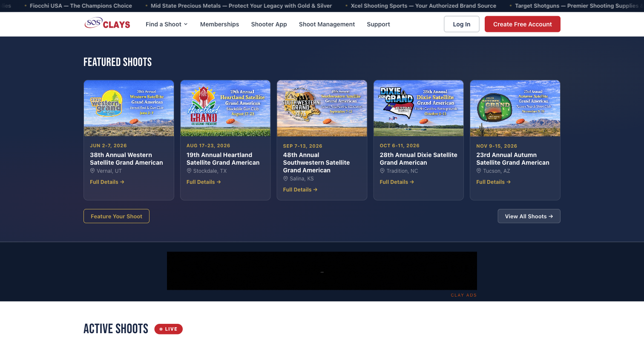Click the Heartland Grand shoot poster image
Image resolution: width=644 pixels, height=340 pixels.
tap(225, 108)
